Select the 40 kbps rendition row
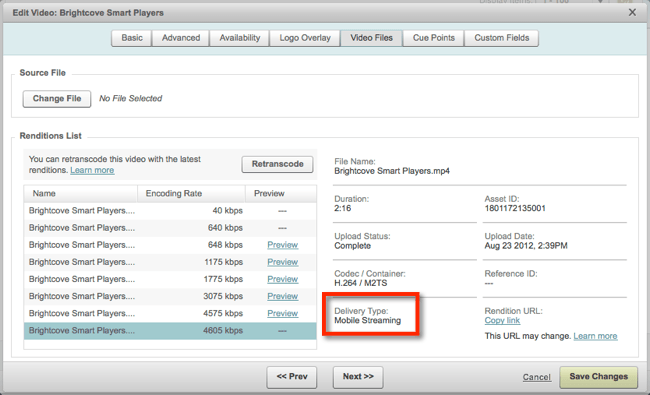The image size is (650, 395). coord(170,211)
